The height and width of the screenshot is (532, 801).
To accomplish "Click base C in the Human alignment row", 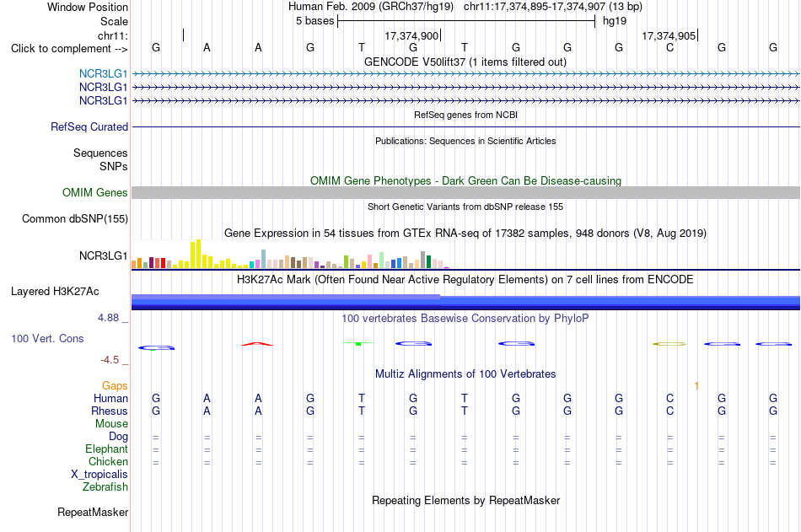I will tap(669, 398).
